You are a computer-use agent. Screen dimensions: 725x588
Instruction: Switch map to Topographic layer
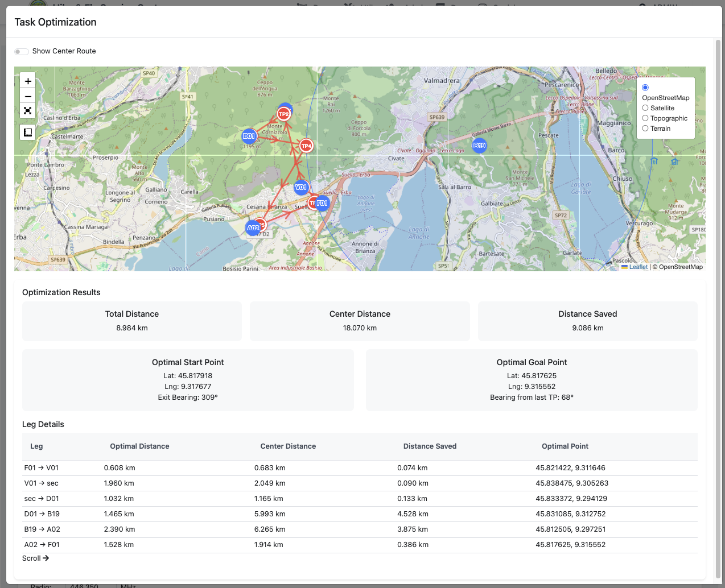pyautogui.click(x=645, y=118)
